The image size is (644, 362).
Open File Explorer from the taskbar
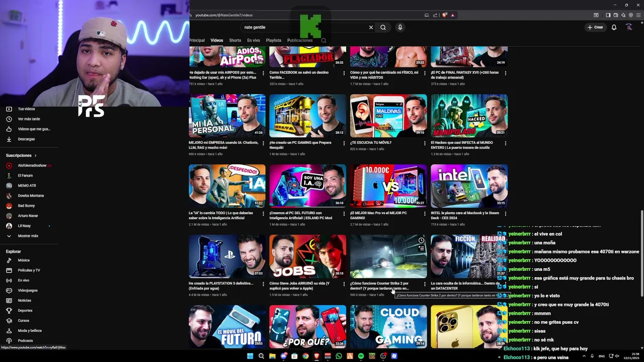point(272,356)
